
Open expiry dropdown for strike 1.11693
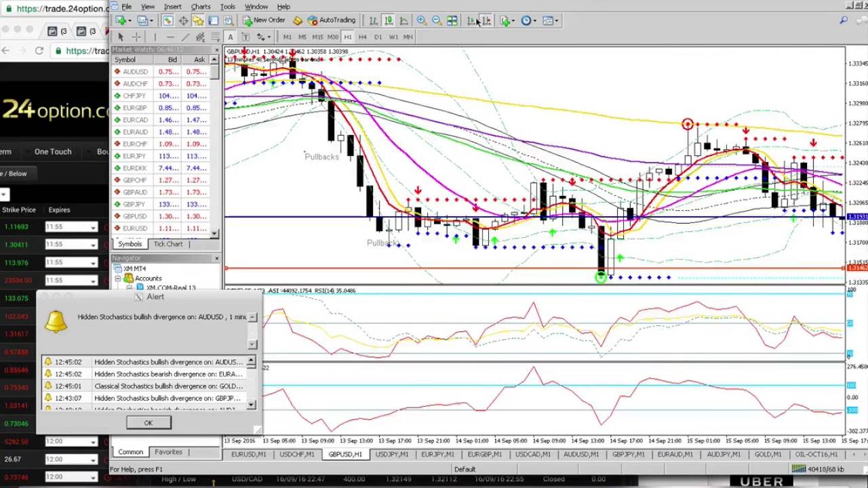(x=93, y=228)
